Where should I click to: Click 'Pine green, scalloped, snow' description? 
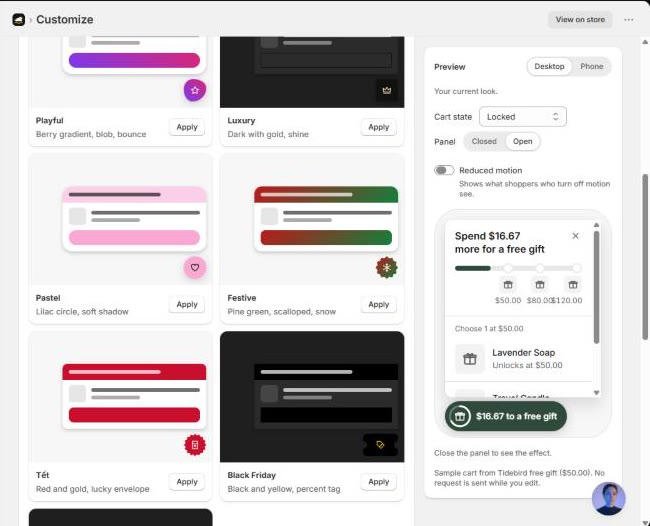[x=281, y=312]
